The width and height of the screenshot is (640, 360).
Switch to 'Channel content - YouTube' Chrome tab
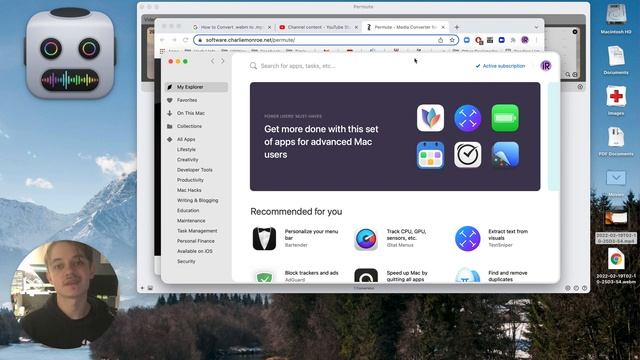point(318,27)
